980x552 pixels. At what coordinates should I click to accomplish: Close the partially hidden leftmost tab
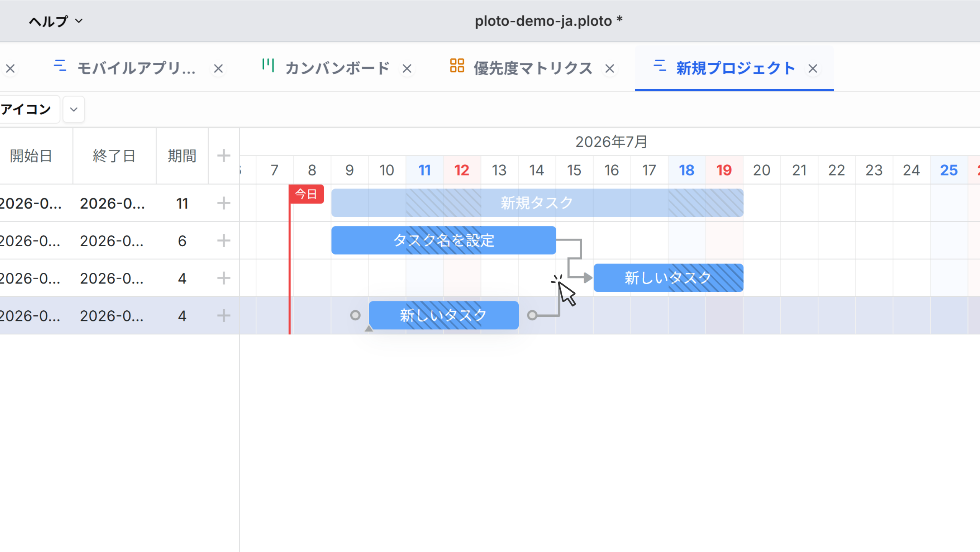pos(10,69)
